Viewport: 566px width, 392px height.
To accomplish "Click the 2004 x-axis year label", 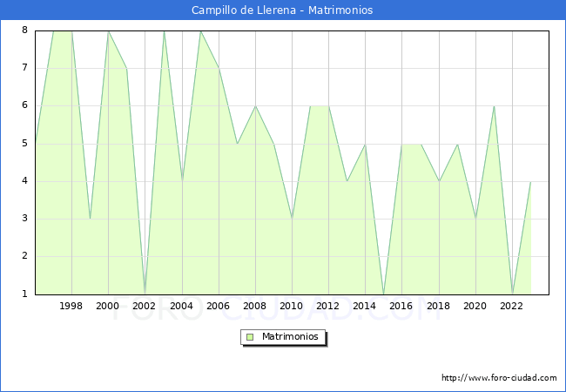I will point(181,306).
